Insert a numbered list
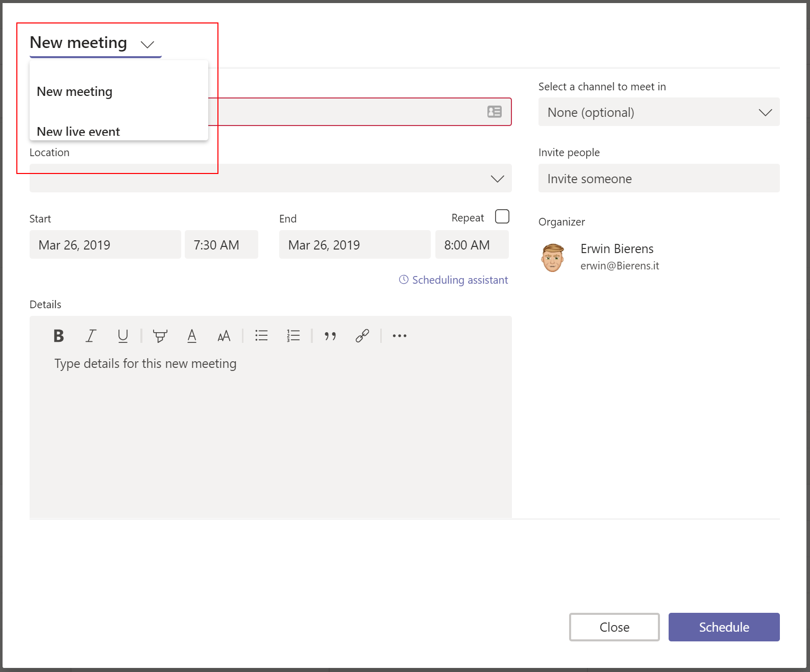The height and width of the screenshot is (672, 810). coord(293,336)
